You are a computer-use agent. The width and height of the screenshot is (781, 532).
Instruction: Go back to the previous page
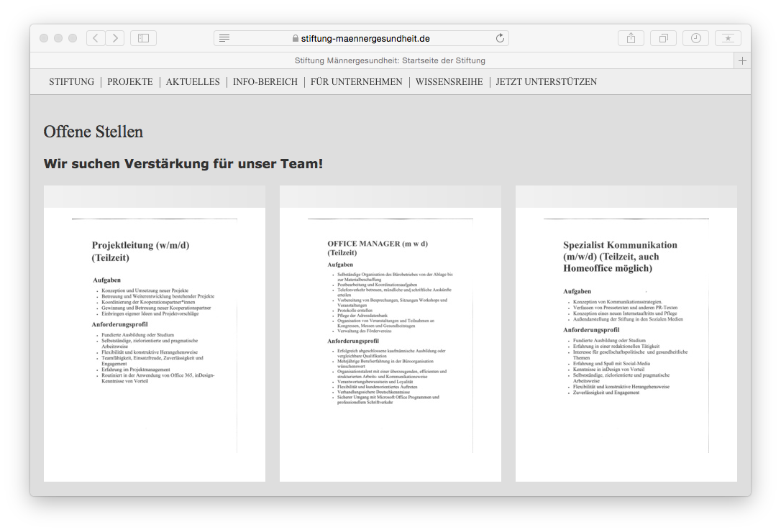tap(96, 38)
